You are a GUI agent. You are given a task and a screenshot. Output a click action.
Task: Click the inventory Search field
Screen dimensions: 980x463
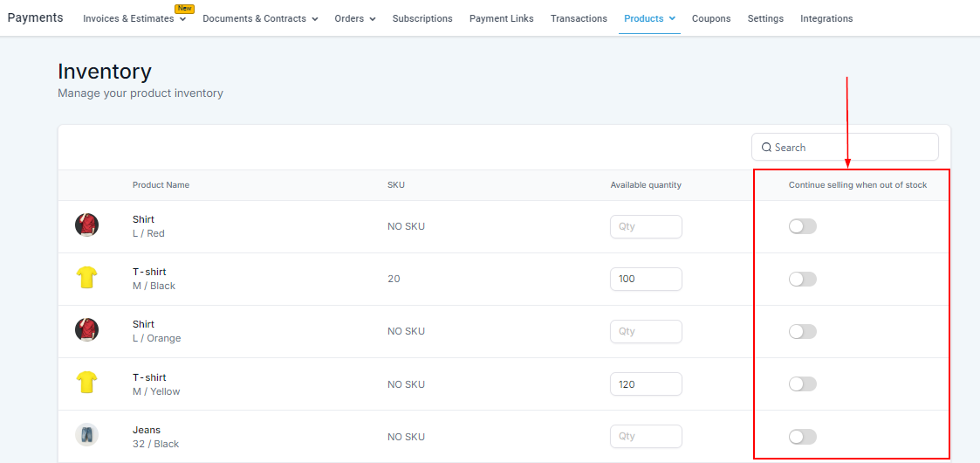[x=845, y=147]
